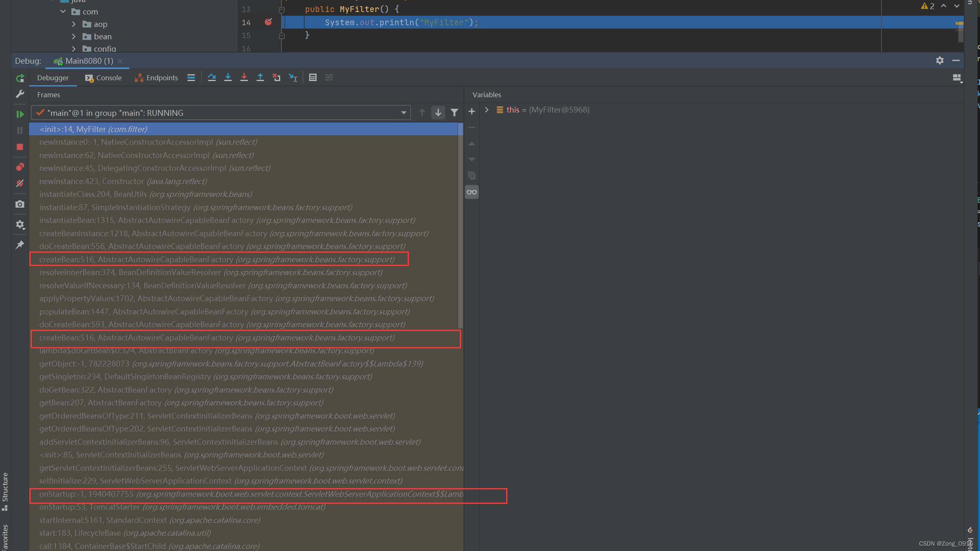Click the Settings gear icon in Debug panel
The width and height of the screenshot is (980, 551).
coord(939,60)
